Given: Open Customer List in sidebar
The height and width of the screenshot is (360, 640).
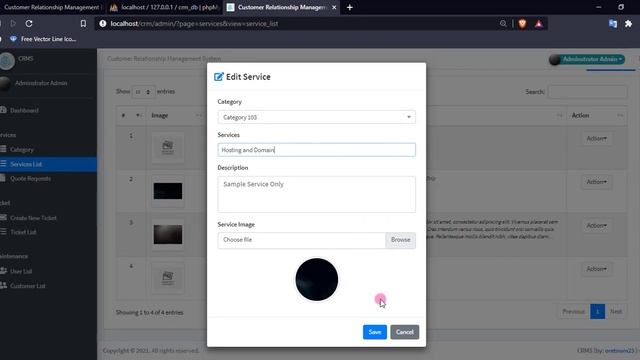Looking at the screenshot, I should [27, 286].
